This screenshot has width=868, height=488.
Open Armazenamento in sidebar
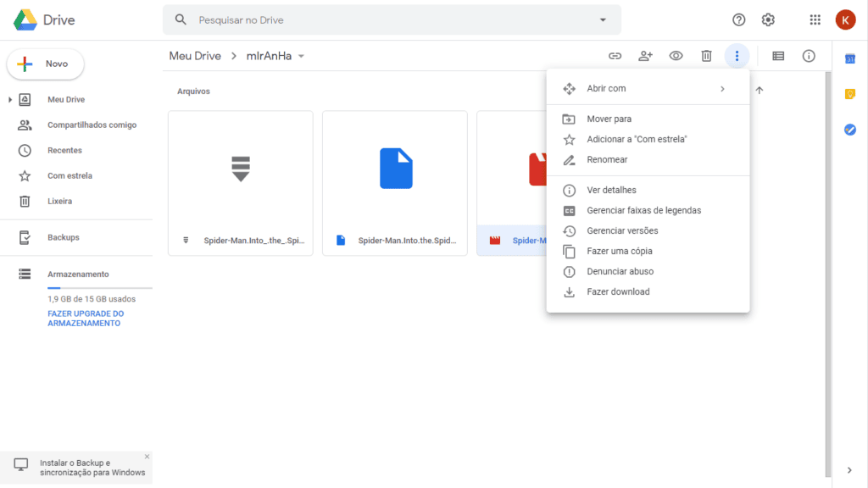pyautogui.click(x=76, y=274)
